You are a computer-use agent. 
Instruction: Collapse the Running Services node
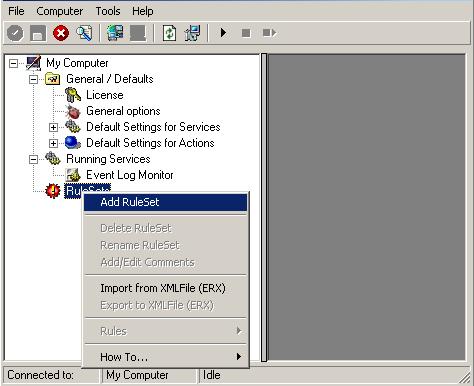tap(33, 159)
